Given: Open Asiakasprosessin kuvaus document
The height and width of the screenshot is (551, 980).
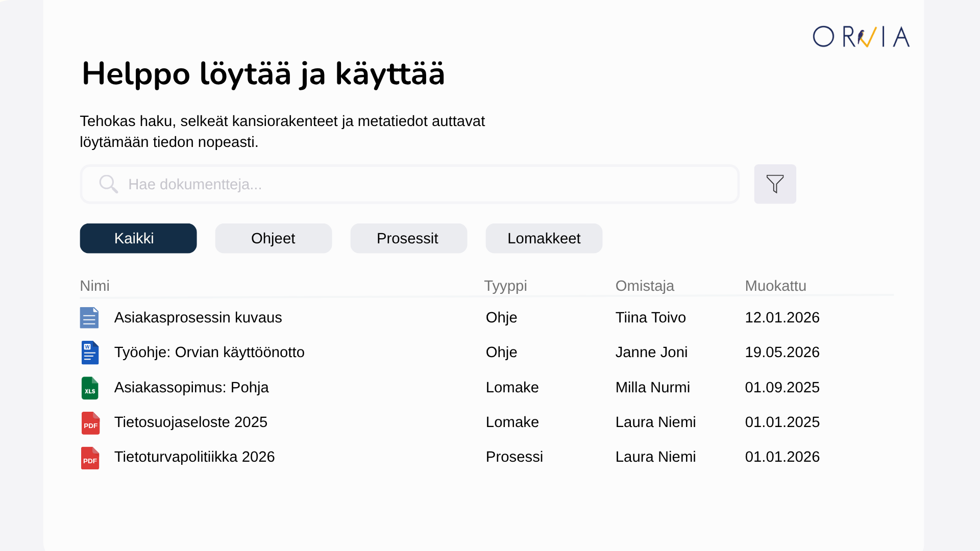Looking at the screenshot, I should click(x=198, y=317).
